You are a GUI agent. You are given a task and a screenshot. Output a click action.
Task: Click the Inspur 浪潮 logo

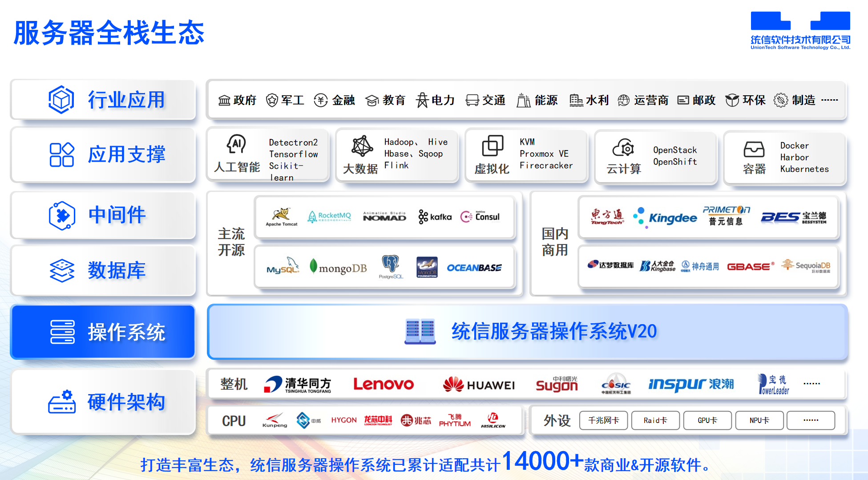691,384
